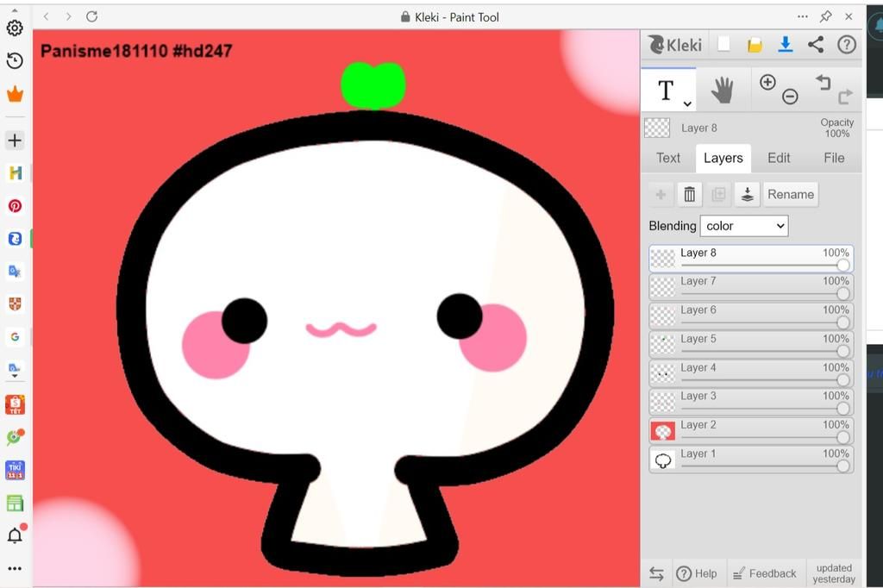Adjust Layer 8 opacity slider

[x=843, y=265]
